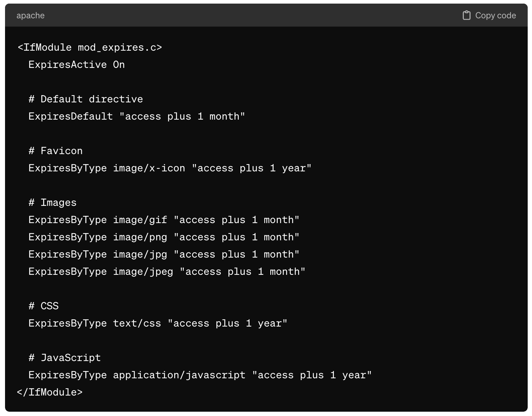532x416 pixels.
Task: Click the image/gif expires line
Action: point(164,220)
